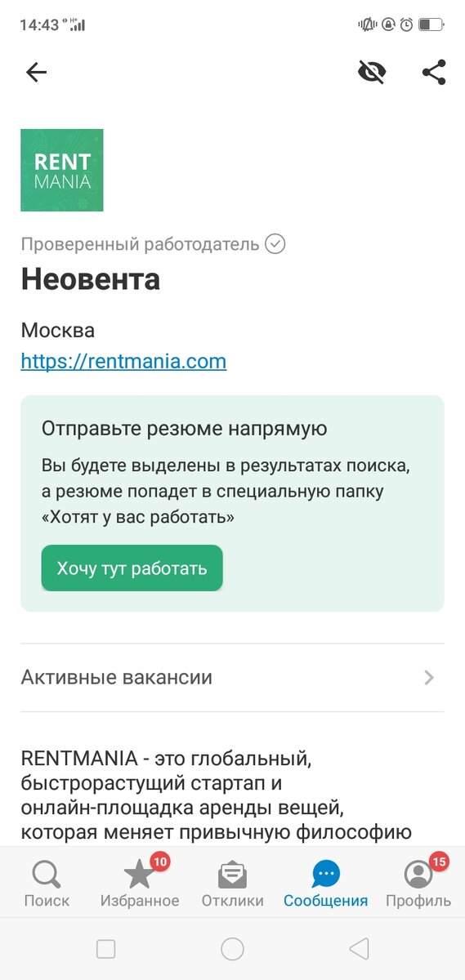
Task: Open the https://rentmania.com link
Action: click(123, 361)
